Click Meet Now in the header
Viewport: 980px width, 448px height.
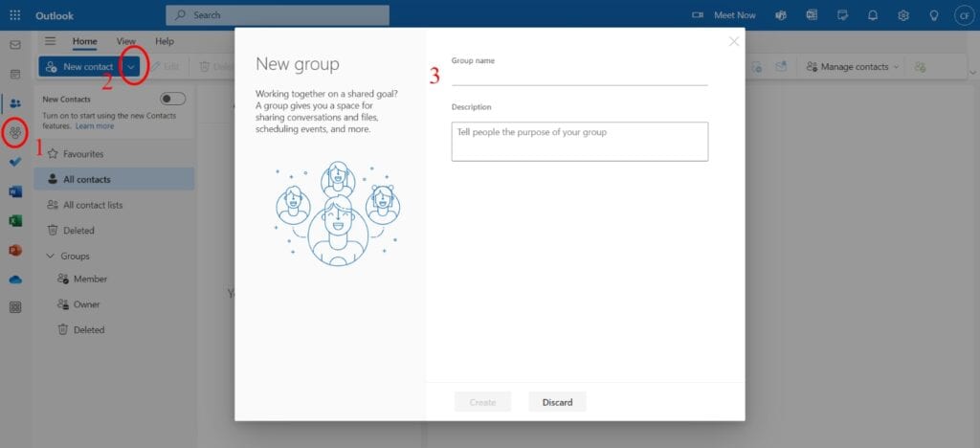(x=724, y=15)
